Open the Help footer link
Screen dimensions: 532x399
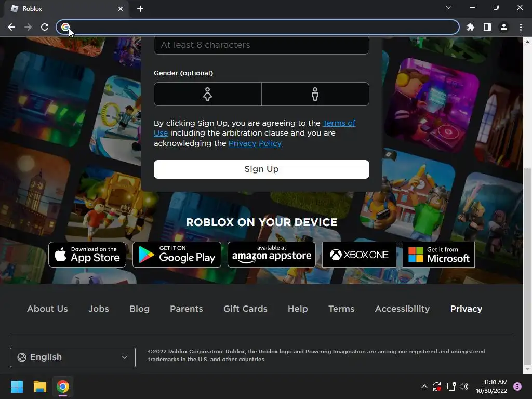[298, 309]
